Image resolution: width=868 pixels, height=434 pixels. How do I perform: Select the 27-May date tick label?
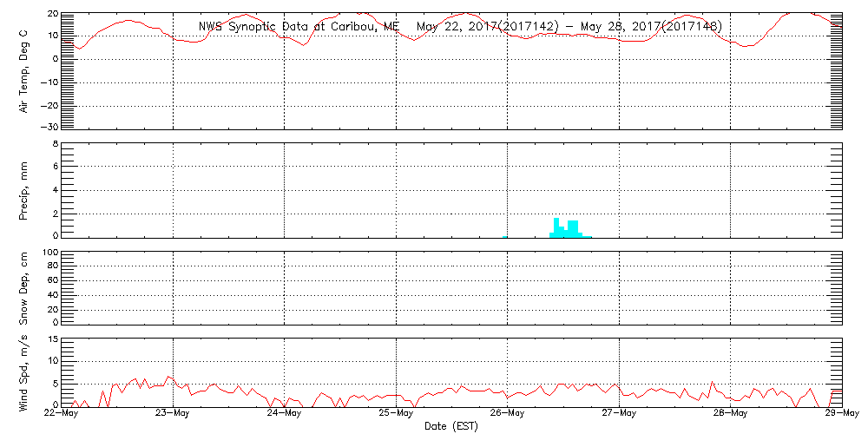(618, 414)
